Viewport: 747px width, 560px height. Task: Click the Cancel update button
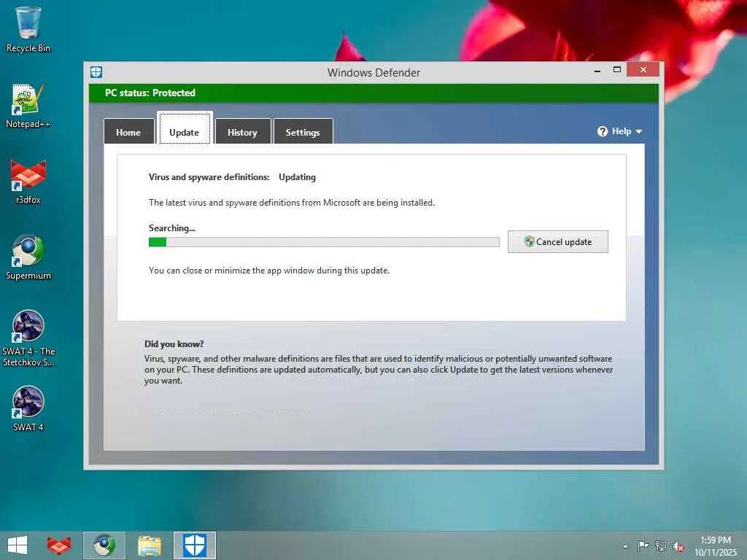[558, 242]
